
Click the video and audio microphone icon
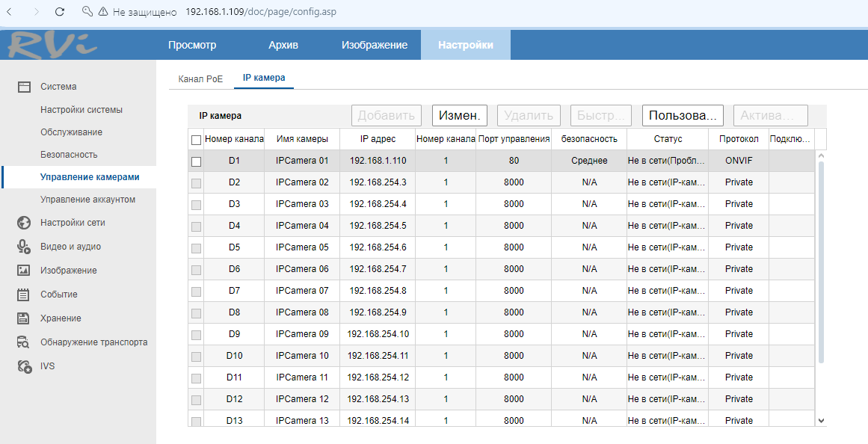23,247
